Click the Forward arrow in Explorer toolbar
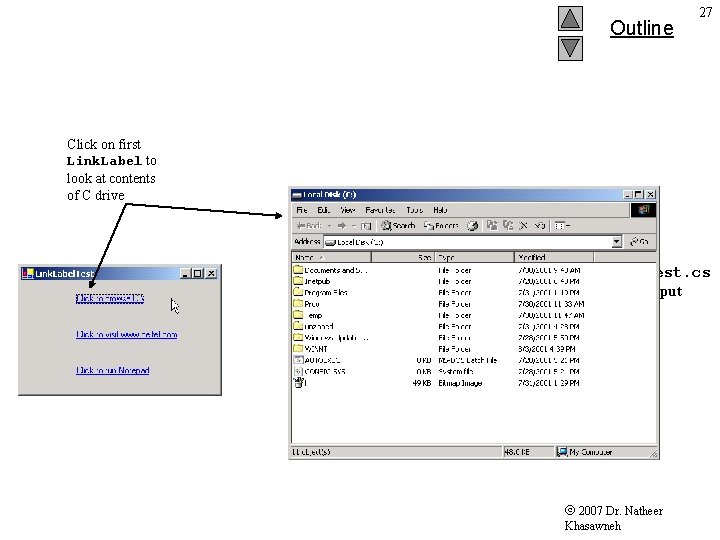 tap(342, 225)
